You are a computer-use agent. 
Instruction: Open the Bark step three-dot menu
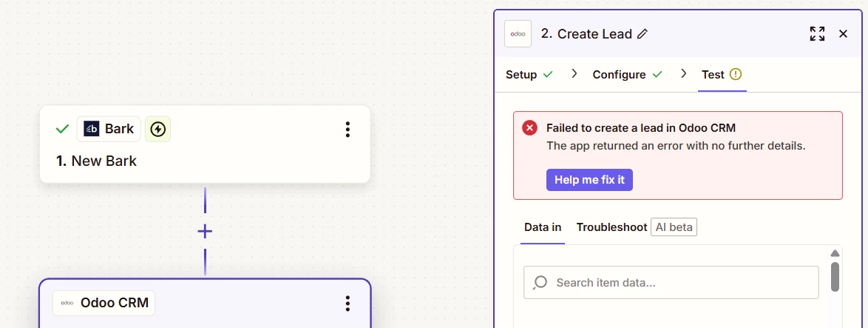coord(347,129)
